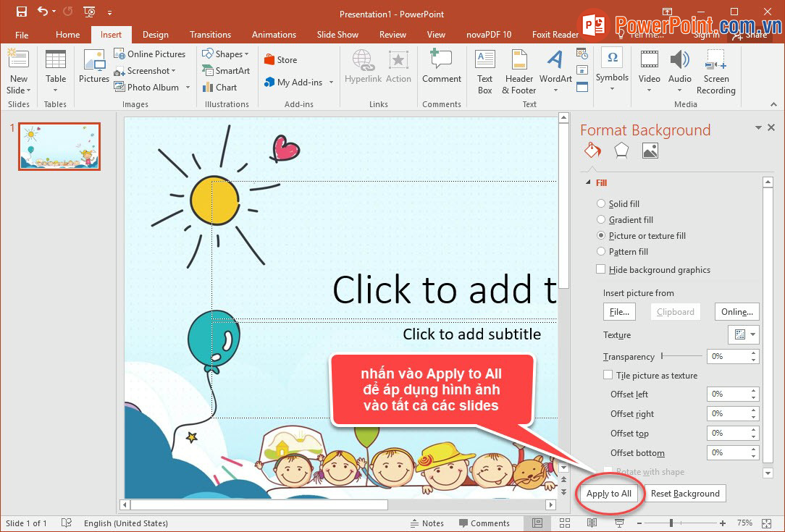The image size is (785, 532).
Task: Enable Tile picture as texture
Action: click(608, 375)
